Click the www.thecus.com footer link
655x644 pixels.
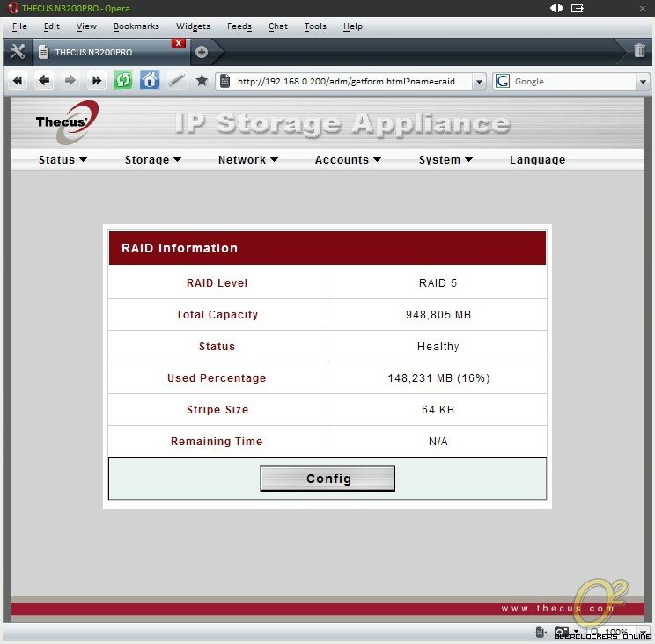pos(557,609)
